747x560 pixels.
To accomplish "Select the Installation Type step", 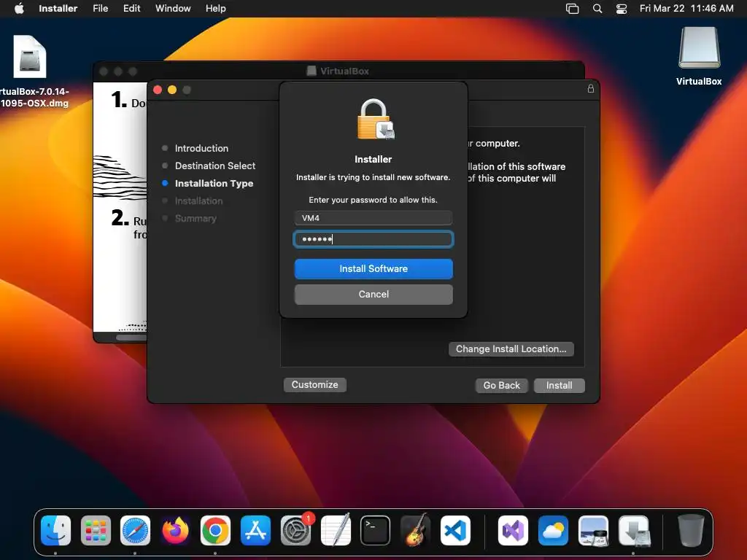I will pos(214,183).
